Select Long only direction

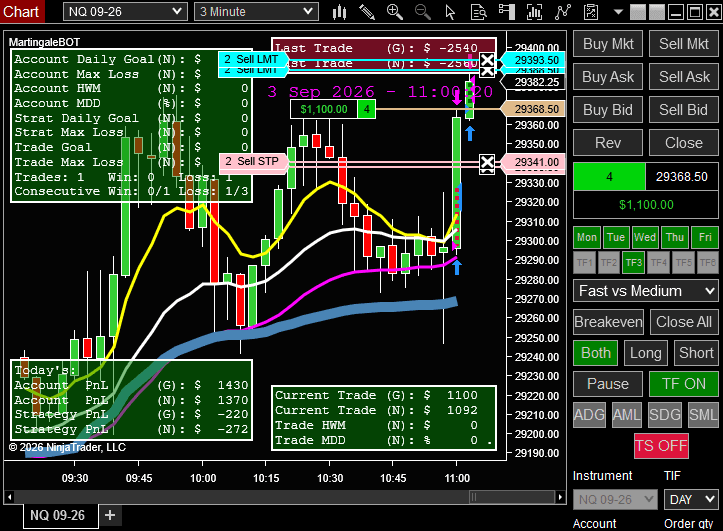(646, 353)
